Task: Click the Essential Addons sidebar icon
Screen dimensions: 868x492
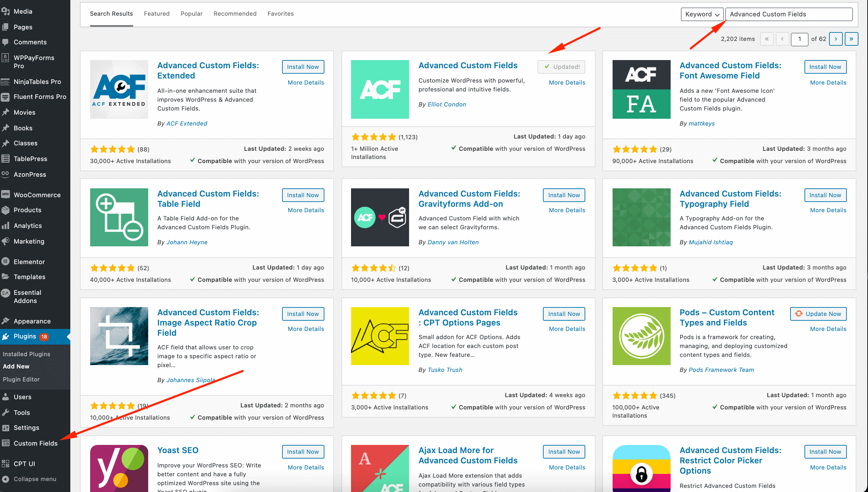Action: click(5, 293)
